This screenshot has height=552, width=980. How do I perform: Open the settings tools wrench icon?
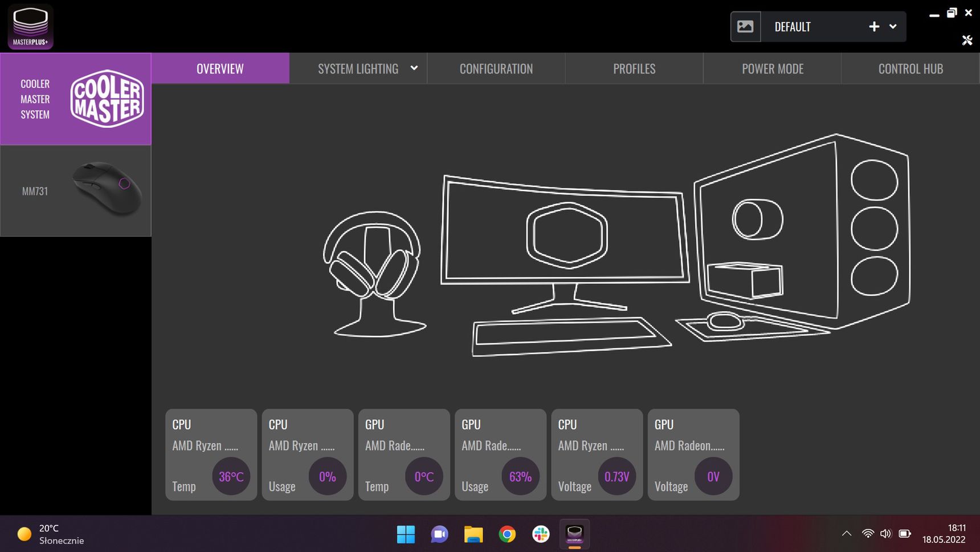click(967, 40)
